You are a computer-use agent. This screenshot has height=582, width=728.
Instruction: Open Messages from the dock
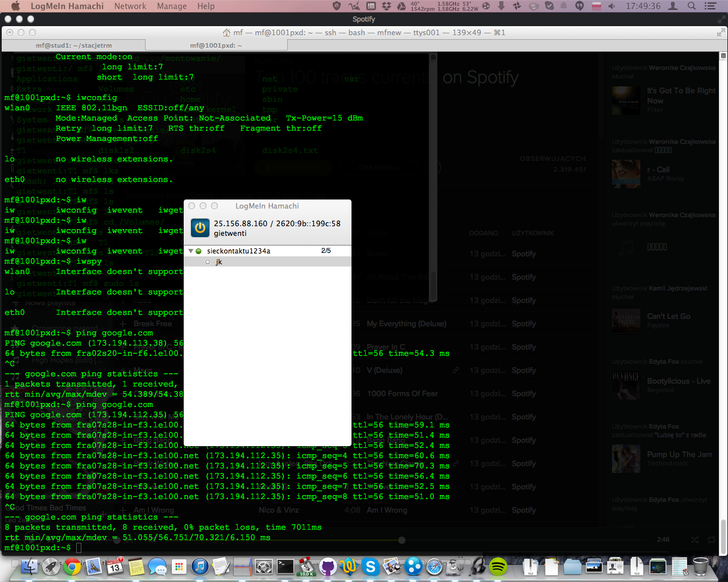pos(158,567)
